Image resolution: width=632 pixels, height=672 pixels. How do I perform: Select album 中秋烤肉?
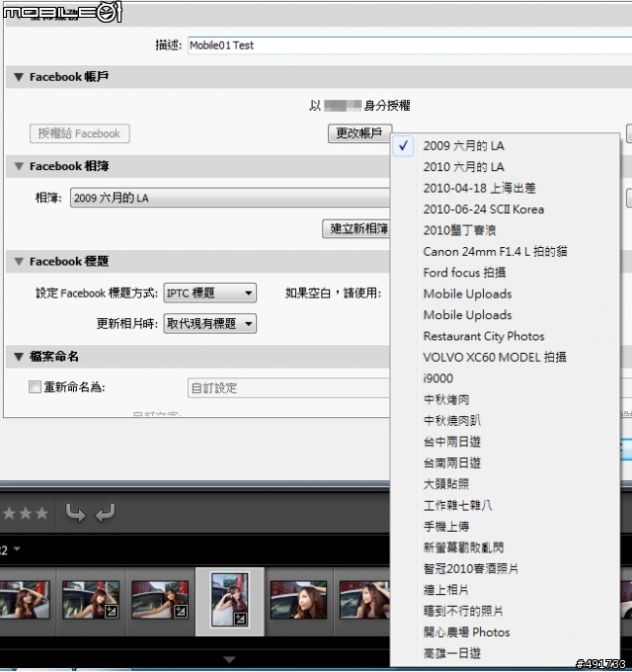[506, 399]
